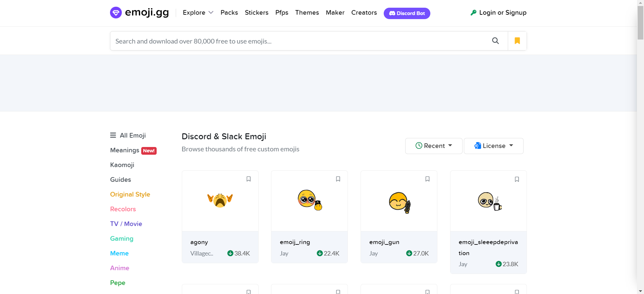Open the TV / Movie category
The image size is (644, 294).
pyautogui.click(x=126, y=224)
